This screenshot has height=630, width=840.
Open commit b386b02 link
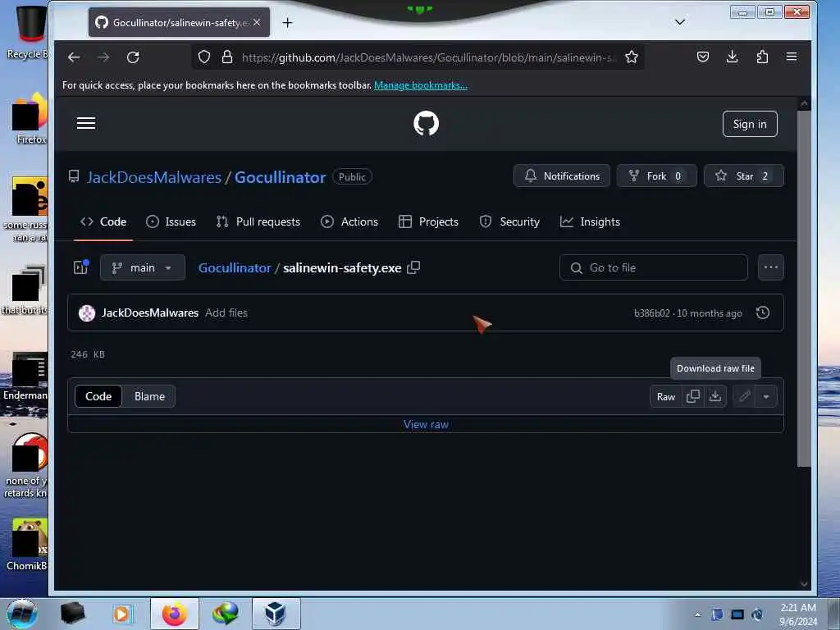click(651, 313)
